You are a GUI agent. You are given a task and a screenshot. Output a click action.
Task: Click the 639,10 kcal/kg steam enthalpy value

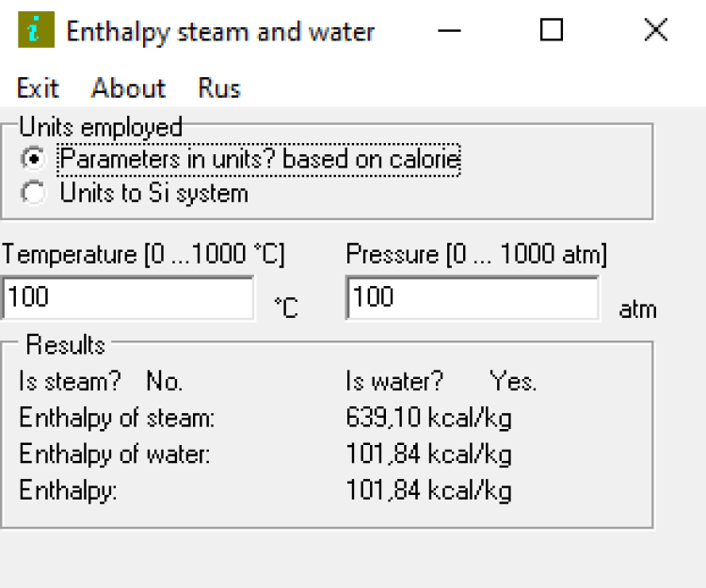coord(428,418)
